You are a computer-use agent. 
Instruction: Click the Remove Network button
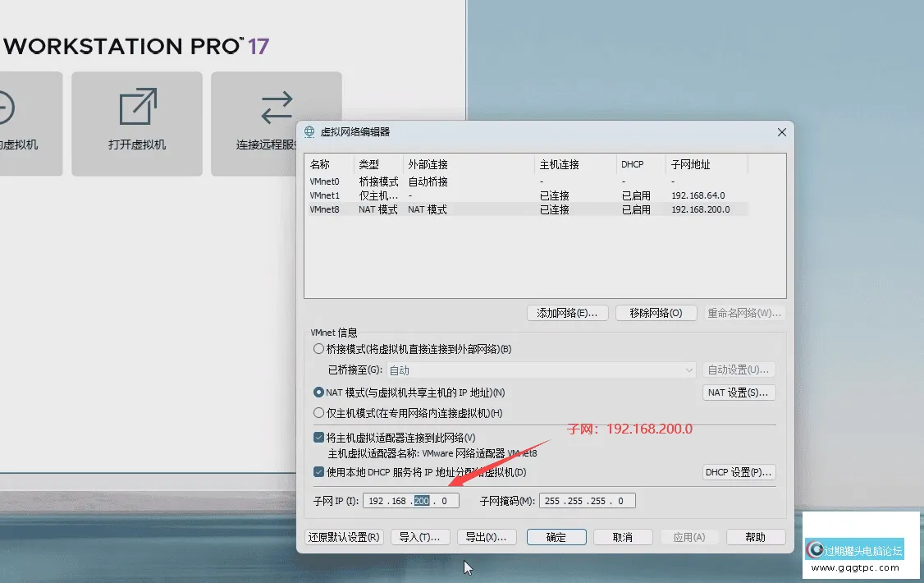(656, 313)
